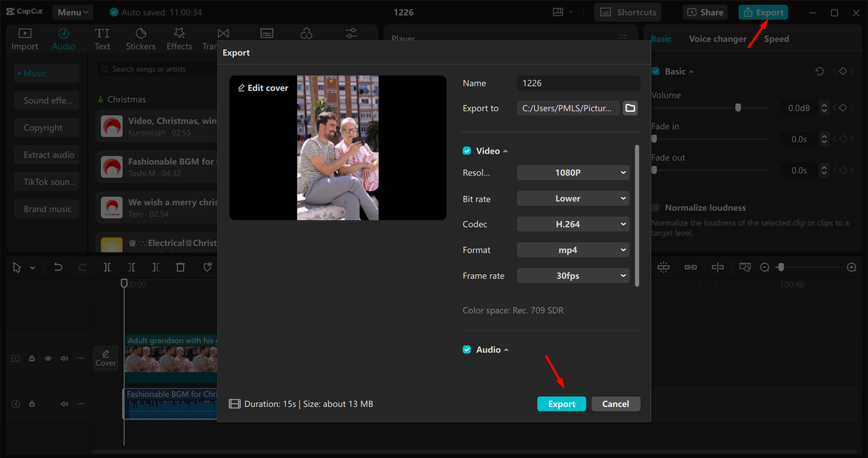Delete left of playhead trim tool
The width and height of the screenshot is (868, 458).
point(132,267)
